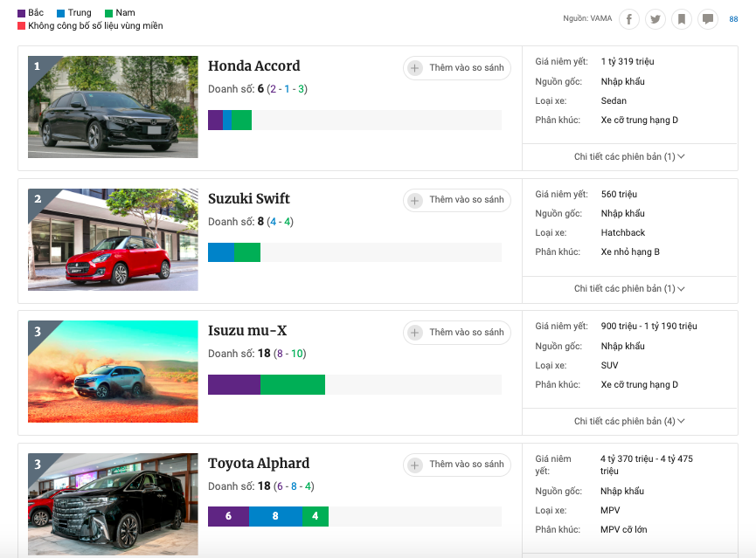
Task: Click the red Không công bố legend swatch
Action: 21,26
